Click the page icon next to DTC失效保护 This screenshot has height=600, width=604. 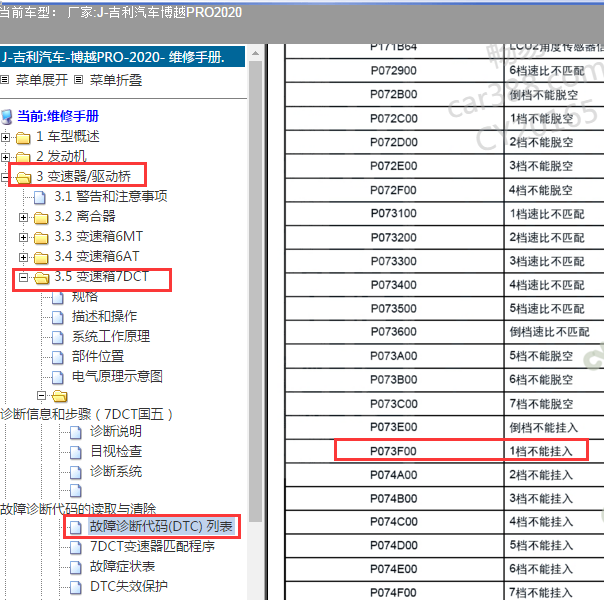[76, 587]
